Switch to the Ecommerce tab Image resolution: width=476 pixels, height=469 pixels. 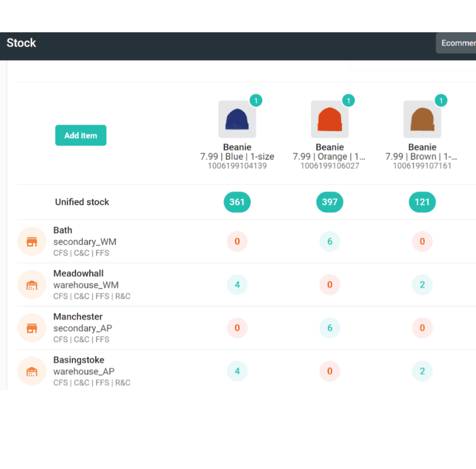(458, 43)
